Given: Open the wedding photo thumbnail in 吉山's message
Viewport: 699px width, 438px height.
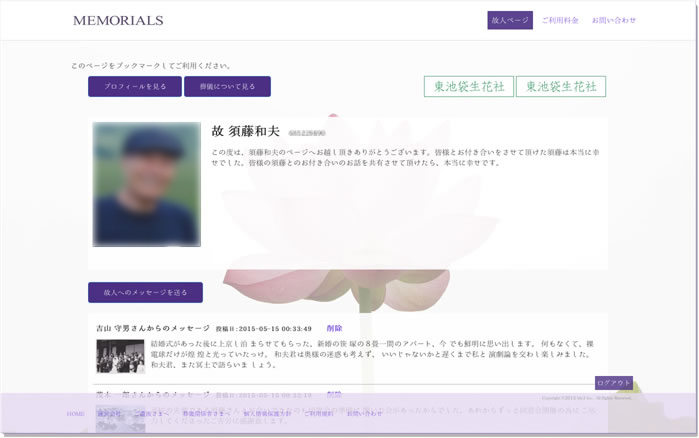Looking at the screenshot, I should click(x=120, y=356).
